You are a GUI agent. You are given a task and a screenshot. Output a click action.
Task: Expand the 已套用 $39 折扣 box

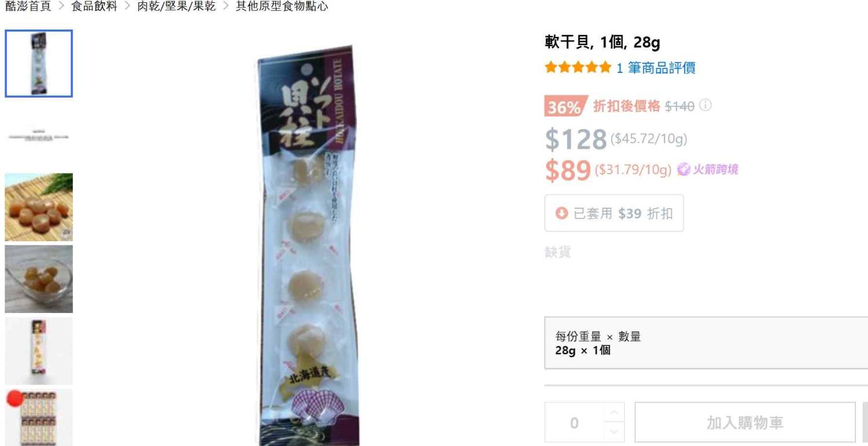614,213
